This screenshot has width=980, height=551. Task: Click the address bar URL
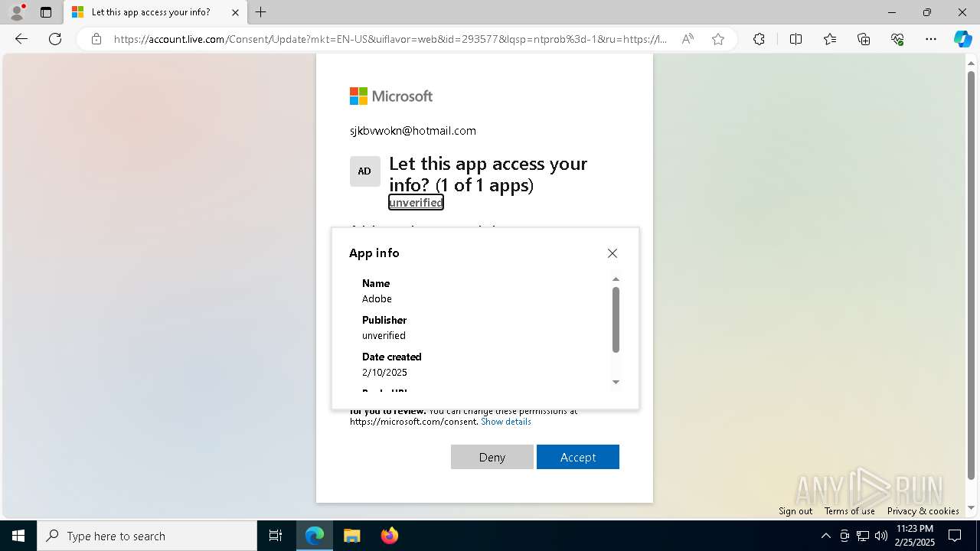coord(390,39)
